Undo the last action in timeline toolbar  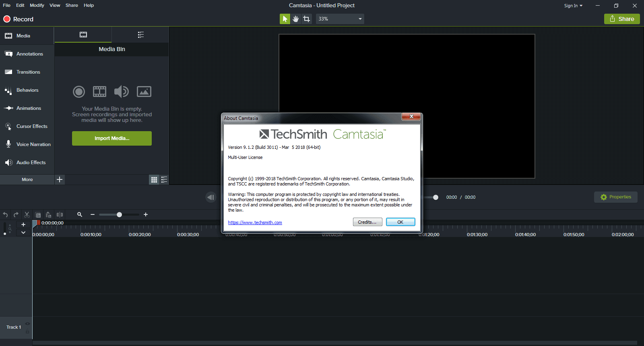tap(5, 215)
